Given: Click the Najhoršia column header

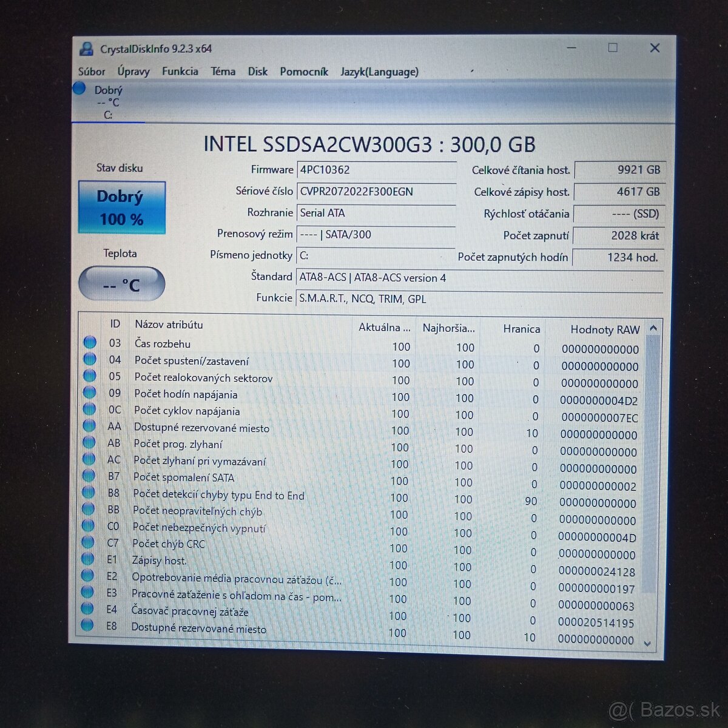Looking at the screenshot, I should [x=449, y=328].
